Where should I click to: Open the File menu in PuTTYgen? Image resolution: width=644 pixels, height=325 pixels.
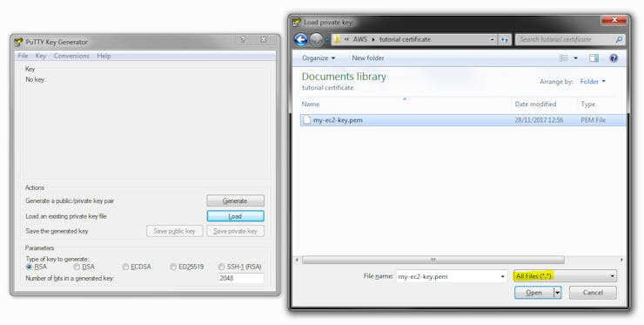tap(23, 56)
